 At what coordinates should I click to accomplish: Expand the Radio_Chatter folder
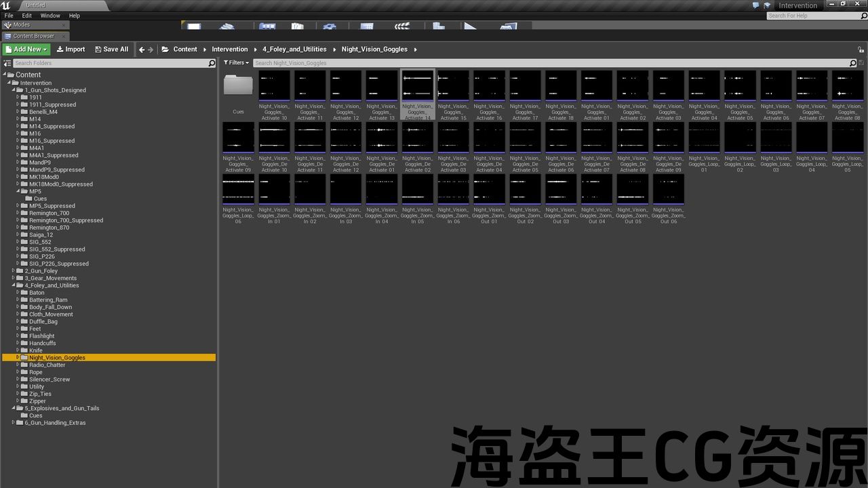coord(18,365)
